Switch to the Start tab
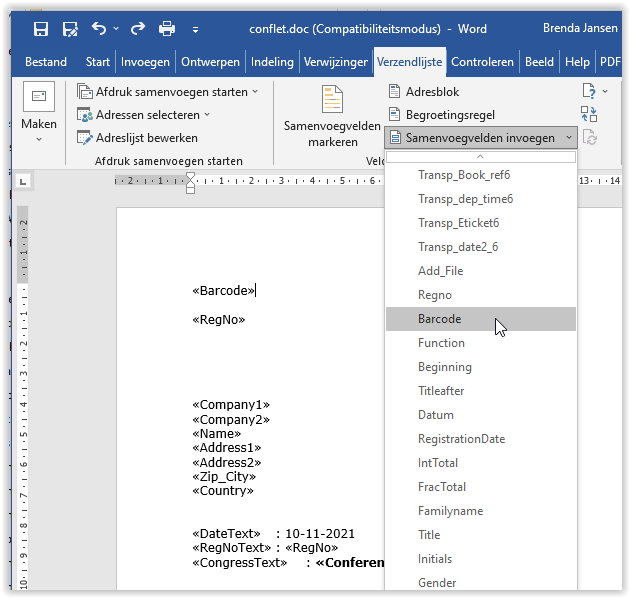Screen dimensions: 630x598 tap(97, 62)
